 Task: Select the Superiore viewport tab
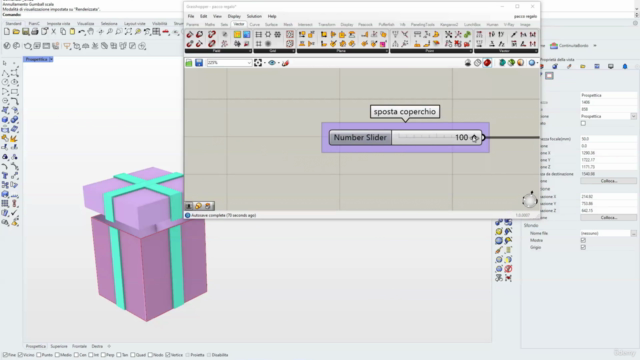(x=59, y=347)
